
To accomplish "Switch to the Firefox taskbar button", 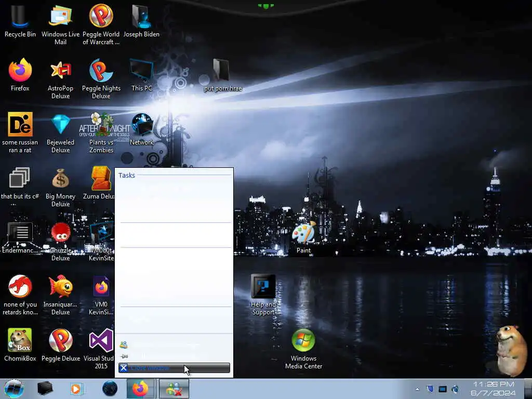I will point(140,389).
